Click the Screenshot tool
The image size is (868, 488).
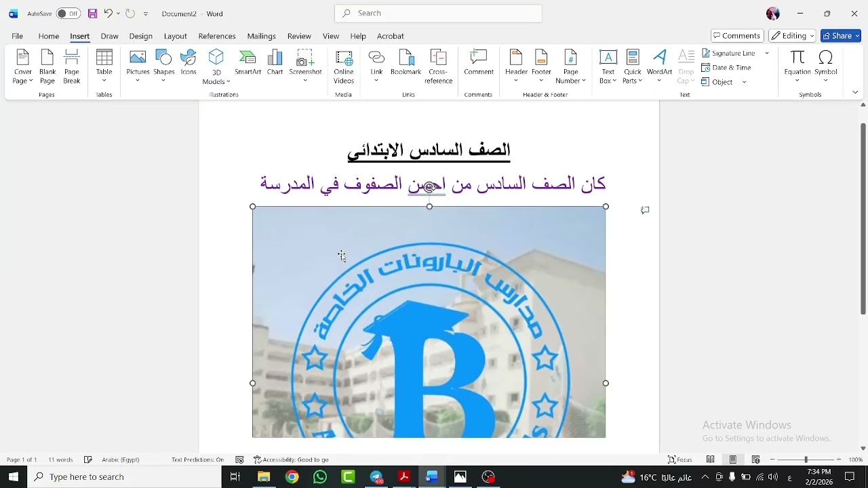pos(305,66)
